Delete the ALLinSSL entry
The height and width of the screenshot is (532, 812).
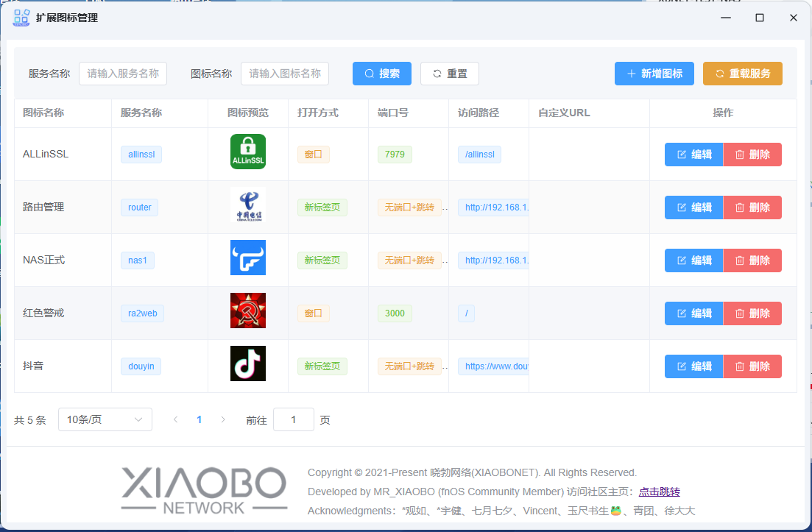click(752, 155)
